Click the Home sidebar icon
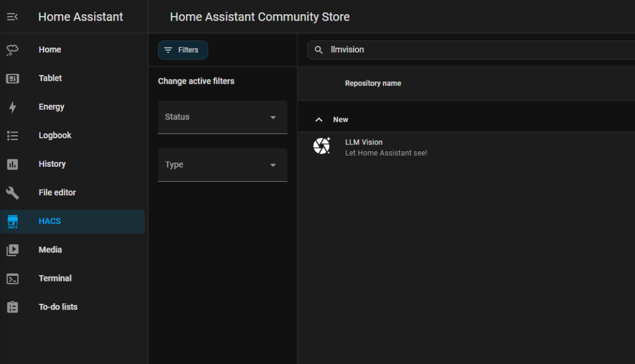 click(x=12, y=50)
